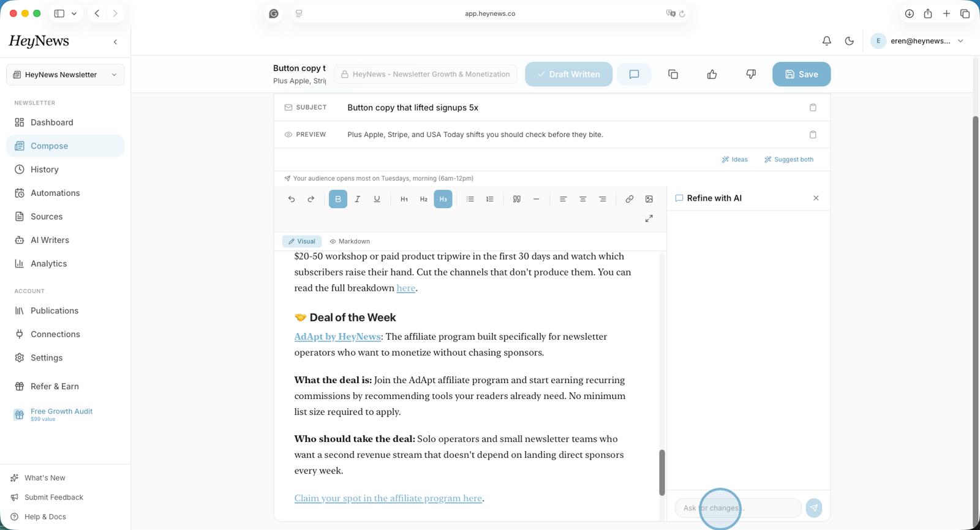Image resolution: width=980 pixels, height=530 pixels.
Task: Open the account menu dropdown
Action: tap(918, 41)
